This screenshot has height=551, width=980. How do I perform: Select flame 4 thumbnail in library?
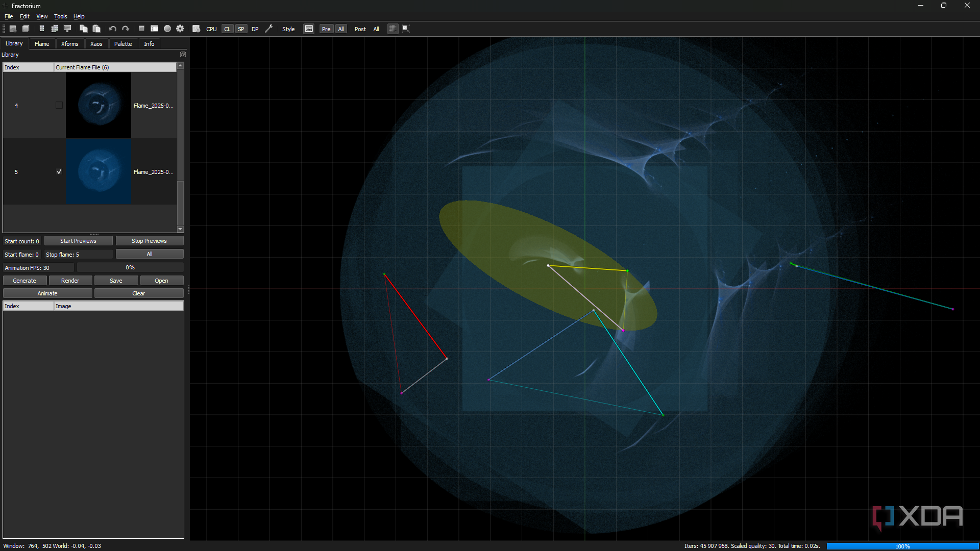99,105
